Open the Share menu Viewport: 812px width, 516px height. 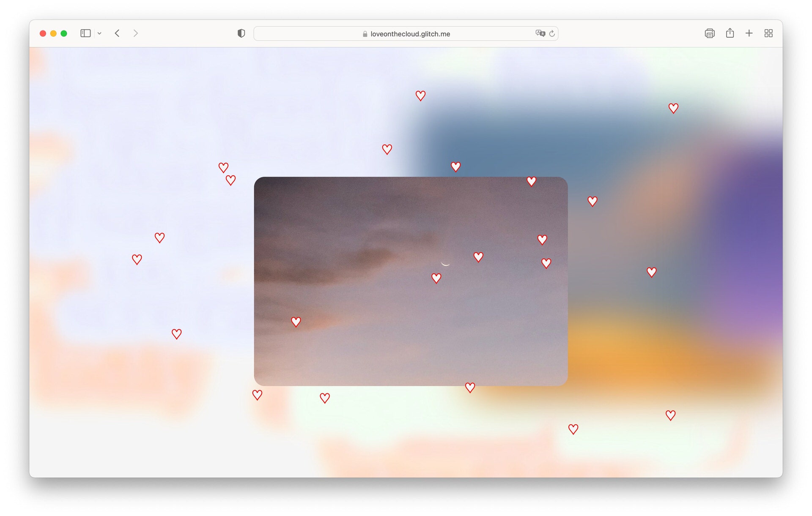pos(730,33)
